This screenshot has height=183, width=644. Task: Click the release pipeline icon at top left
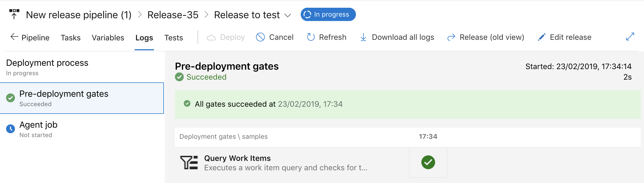point(14,14)
